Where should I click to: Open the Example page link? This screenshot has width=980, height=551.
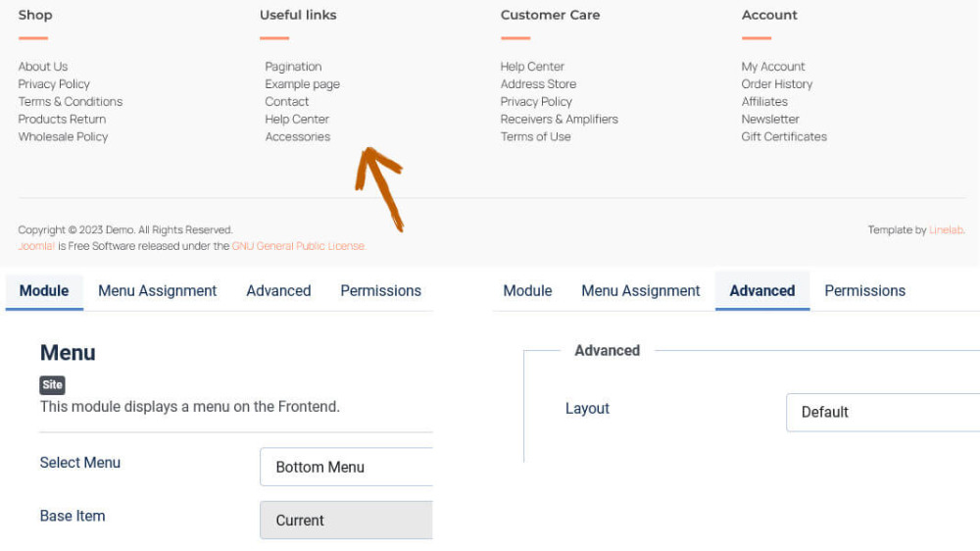click(302, 84)
